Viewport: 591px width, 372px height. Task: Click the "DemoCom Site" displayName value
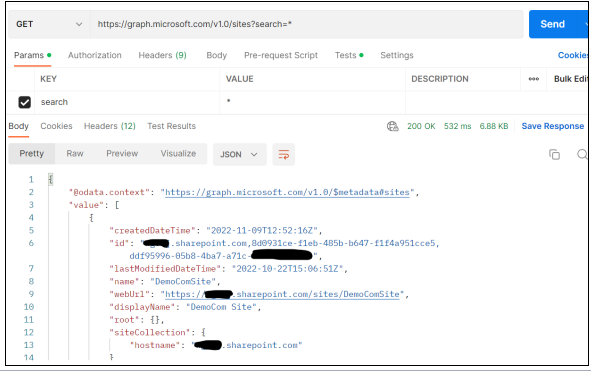click(x=221, y=307)
